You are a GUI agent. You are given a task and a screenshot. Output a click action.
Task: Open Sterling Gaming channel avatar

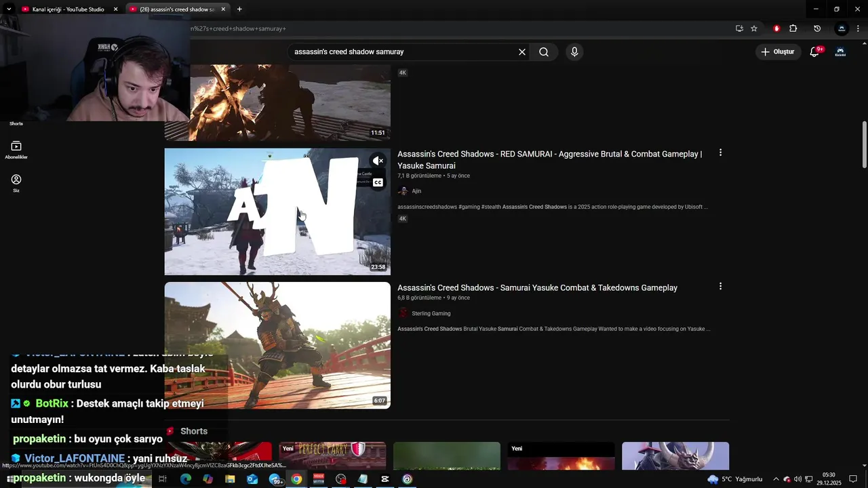[403, 313]
